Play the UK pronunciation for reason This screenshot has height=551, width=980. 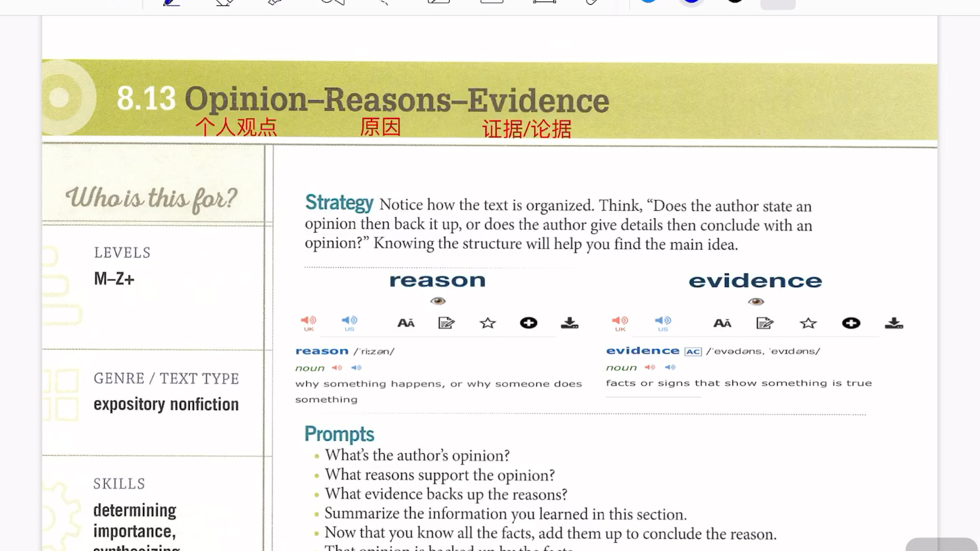coord(309,322)
